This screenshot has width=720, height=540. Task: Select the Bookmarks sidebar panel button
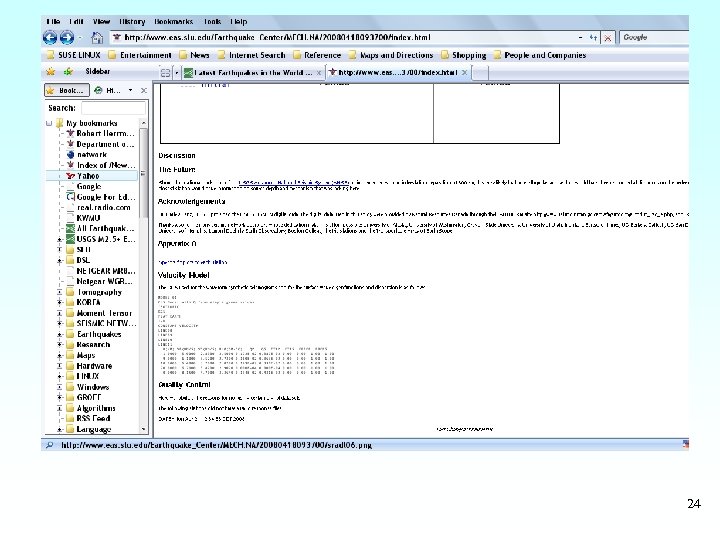pos(67,90)
